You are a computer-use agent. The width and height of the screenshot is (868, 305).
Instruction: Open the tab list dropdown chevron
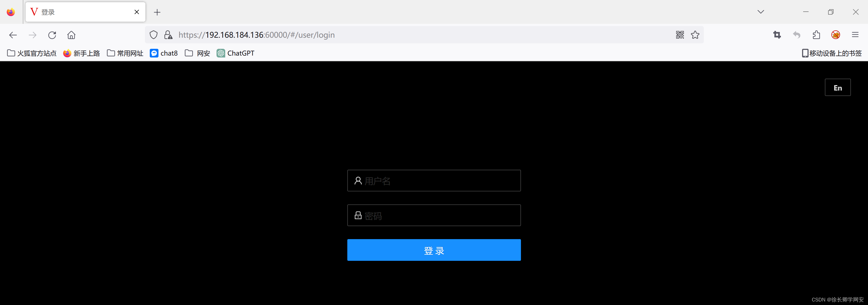[760, 12]
